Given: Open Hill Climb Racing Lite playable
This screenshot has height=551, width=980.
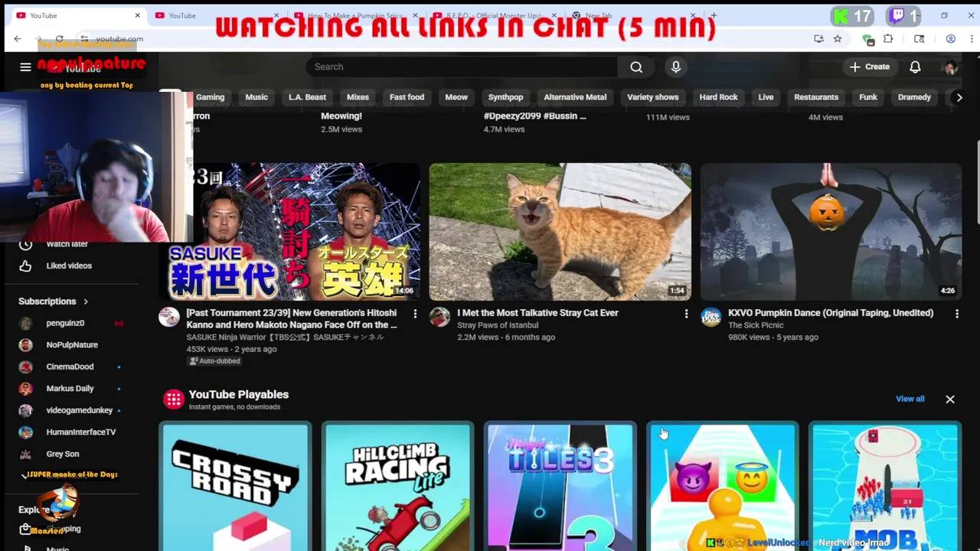Looking at the screenshot, I should pyautogui.click(x=398, y=487).
